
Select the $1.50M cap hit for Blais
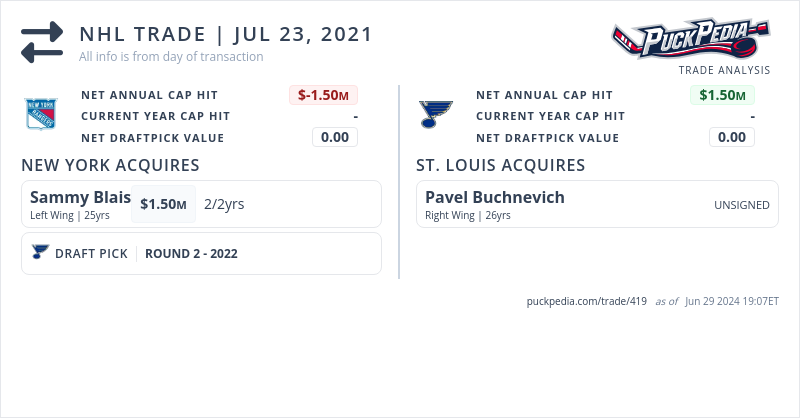click(163, 204)
